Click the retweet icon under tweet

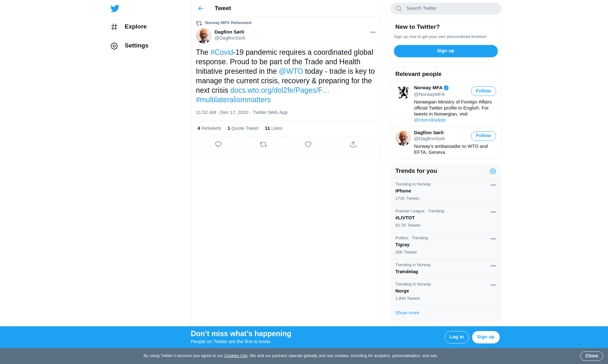pos(263,144)
